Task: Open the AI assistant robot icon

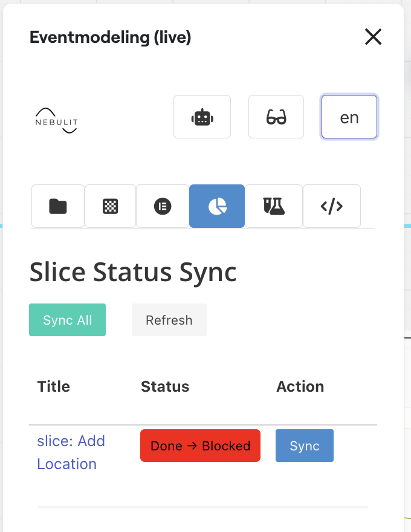Action: [202, 117]
